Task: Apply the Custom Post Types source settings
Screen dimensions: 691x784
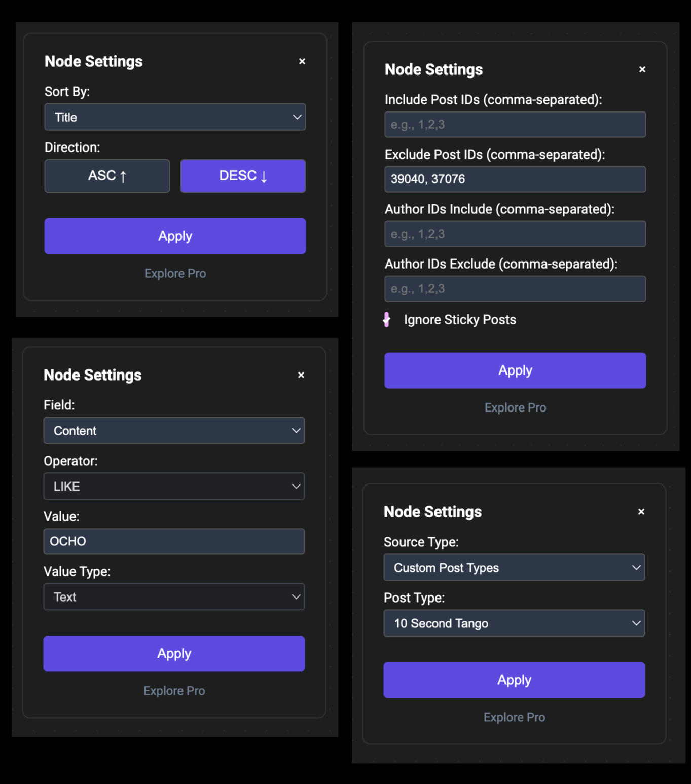Action: pyautogui.click(x=514, y=680)
